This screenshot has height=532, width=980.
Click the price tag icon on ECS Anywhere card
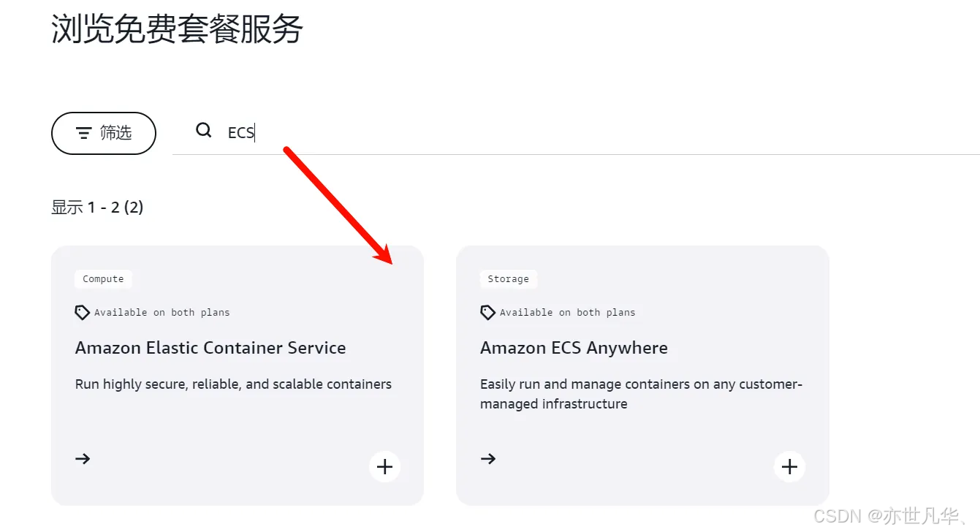[487, 313]
